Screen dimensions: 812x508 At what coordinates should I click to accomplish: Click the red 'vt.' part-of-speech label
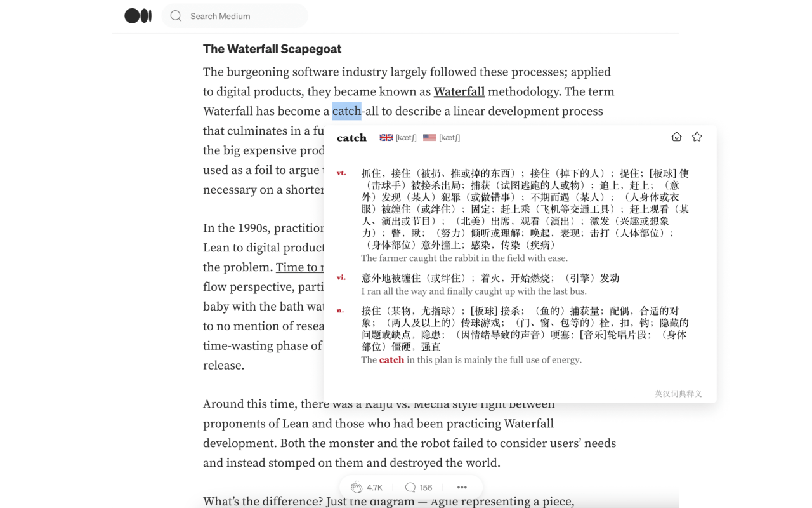click(341, 172)
